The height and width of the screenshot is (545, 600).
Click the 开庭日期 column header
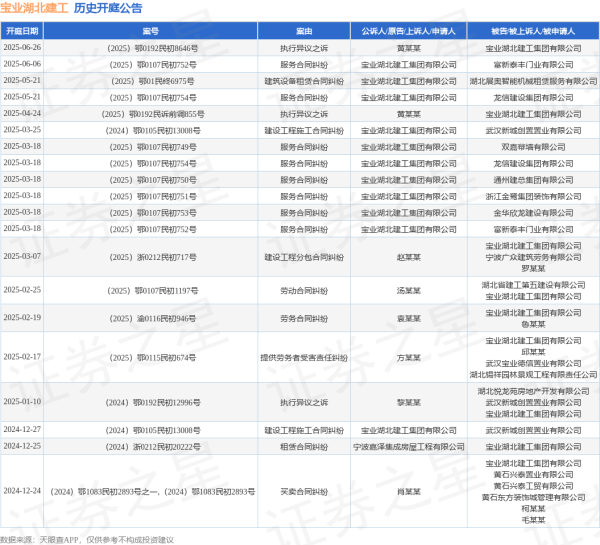pyautogui.click(x=22, y=31)
